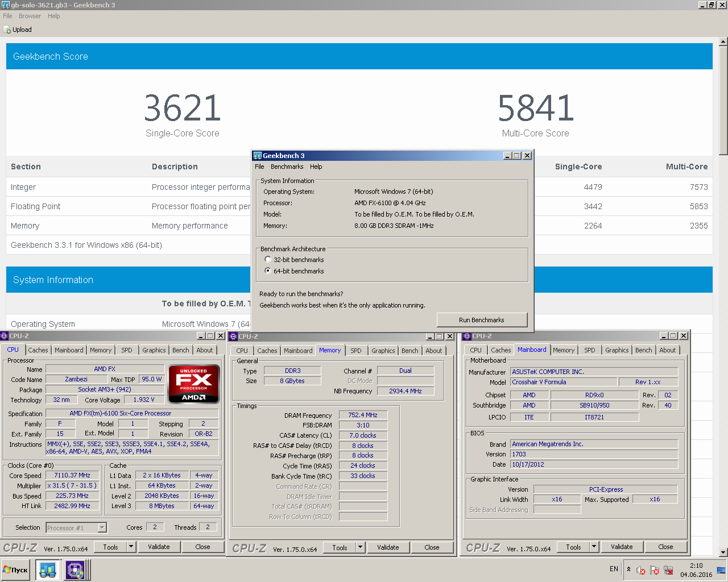Viewport: 728px width, 582px height.
Task: Click the disconnected network tray icon
Action: [x=668, y=569]
